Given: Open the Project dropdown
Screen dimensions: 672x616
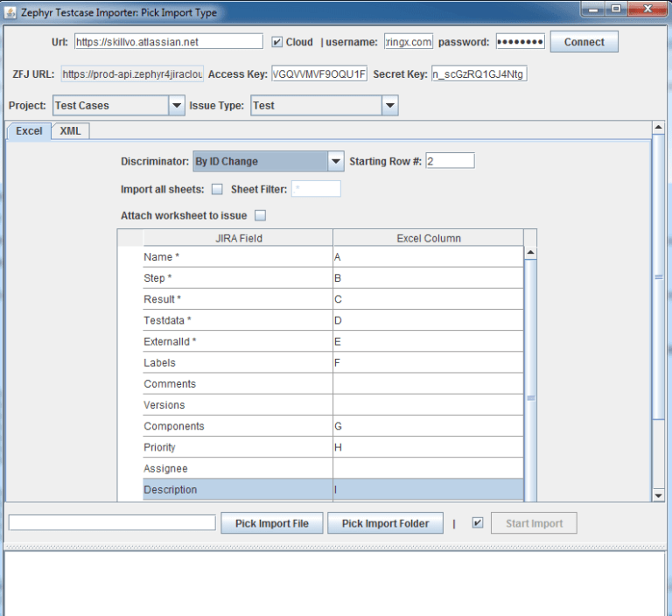Looking at the screenshot, I should pos(175,106).
